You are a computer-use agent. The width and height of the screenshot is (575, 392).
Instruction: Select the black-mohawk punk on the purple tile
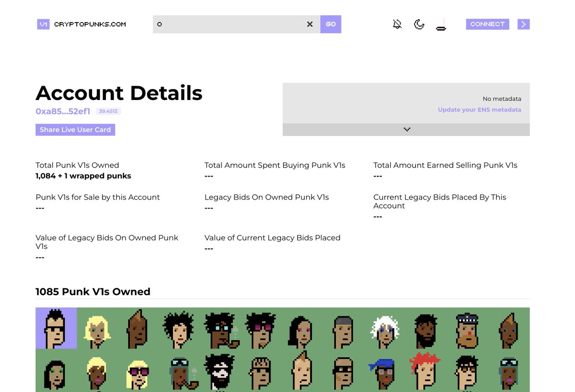click(x=56, y=328)
